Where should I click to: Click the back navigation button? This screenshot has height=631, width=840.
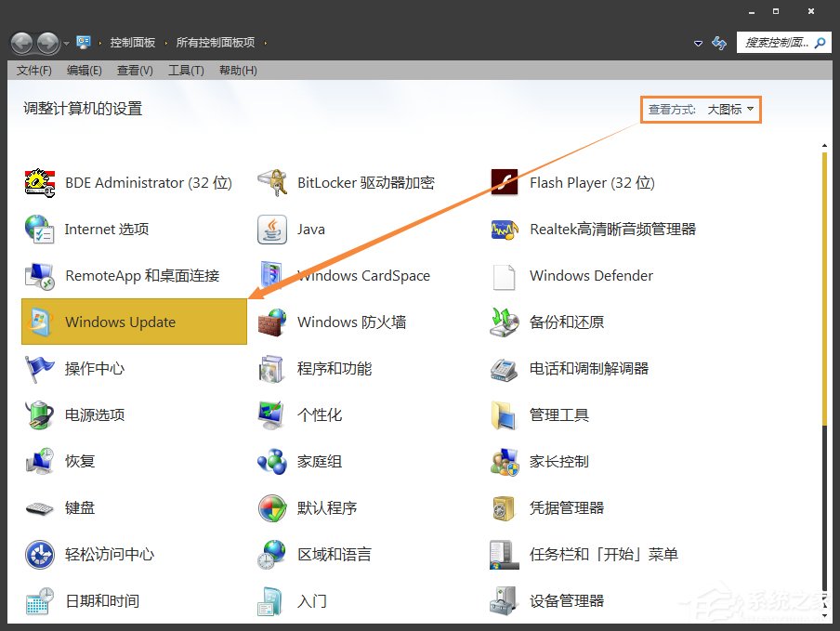[x=20, y=43]
